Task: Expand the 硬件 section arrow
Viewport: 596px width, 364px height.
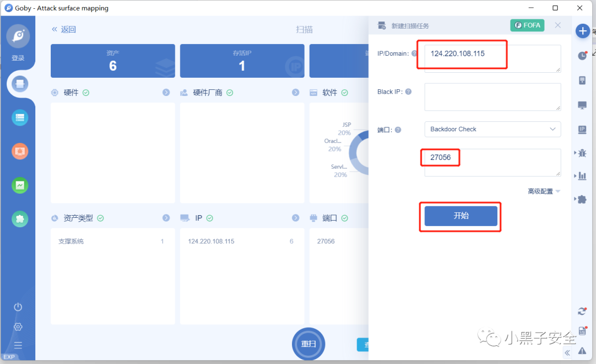Action: point(166,92)
